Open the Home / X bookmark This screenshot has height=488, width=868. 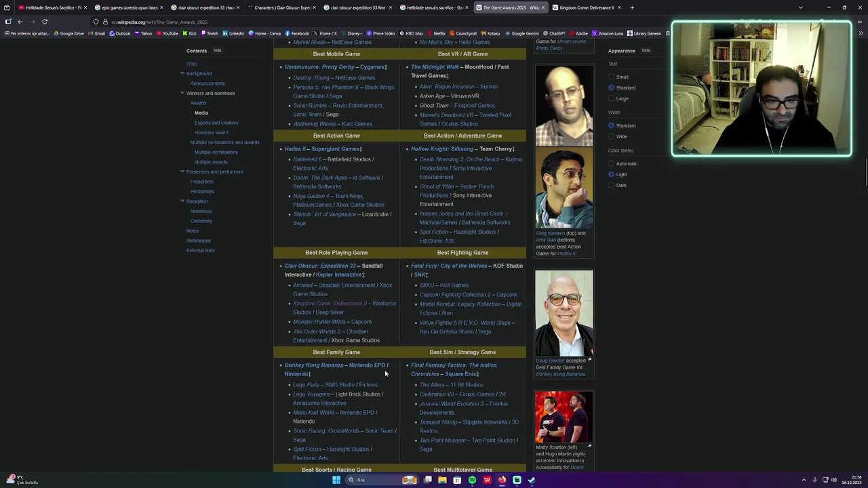point(324,33)
